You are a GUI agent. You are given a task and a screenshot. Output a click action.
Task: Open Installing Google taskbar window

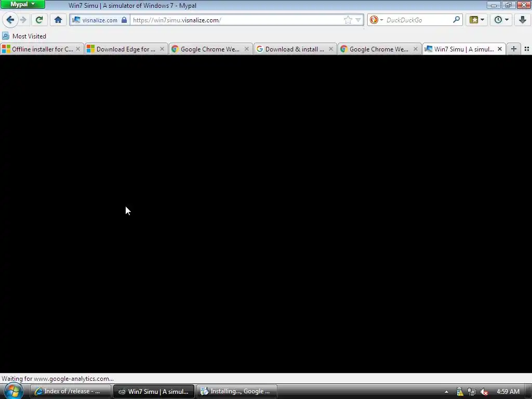tap(236, 392)
